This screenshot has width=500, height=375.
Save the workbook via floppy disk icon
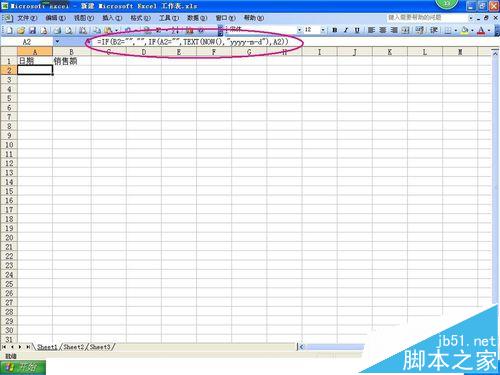pyautogui.click(x=32, y=31)
